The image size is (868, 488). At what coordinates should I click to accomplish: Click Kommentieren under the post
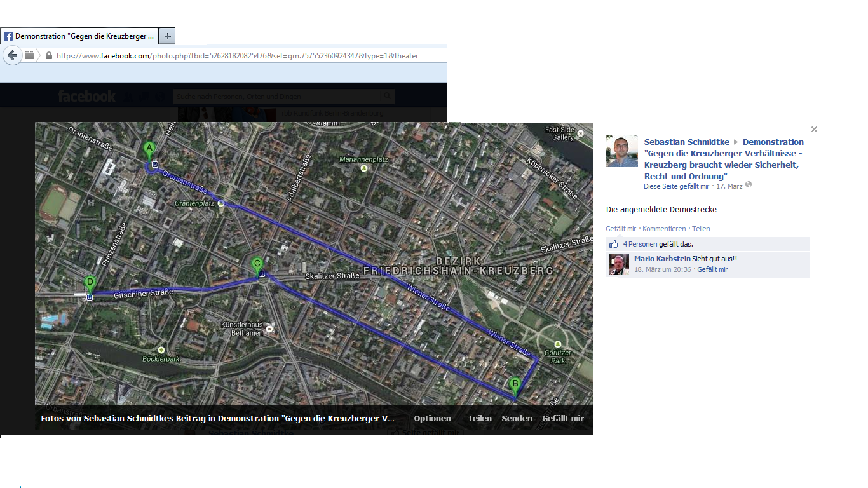pyautogui.click(x=664, y=229)
